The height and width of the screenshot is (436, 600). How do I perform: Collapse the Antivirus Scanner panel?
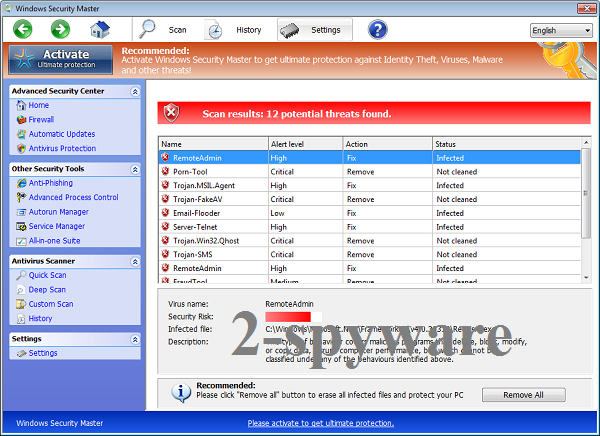[135, 261]
